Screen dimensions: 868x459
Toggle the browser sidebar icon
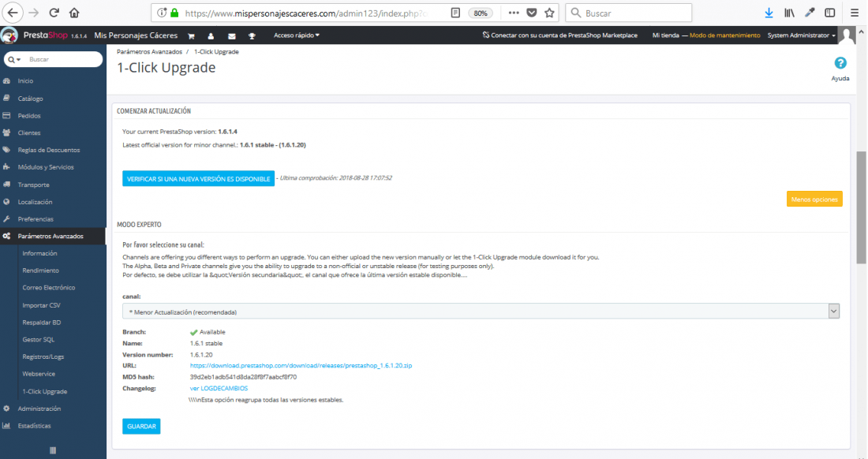pos(830,13)
